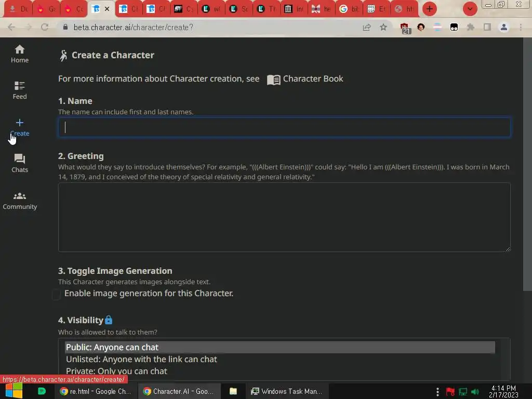Click the striped flag extension icon

(x=437, y=27)
